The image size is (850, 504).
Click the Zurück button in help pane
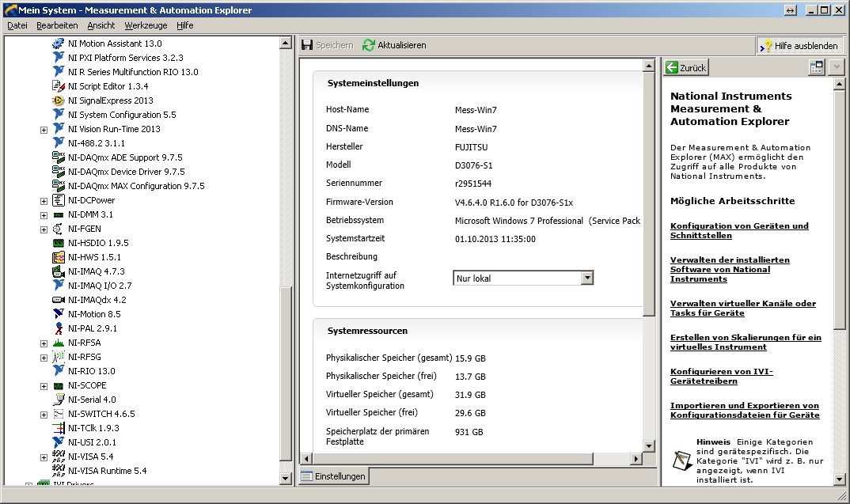[x=686, y=68]
